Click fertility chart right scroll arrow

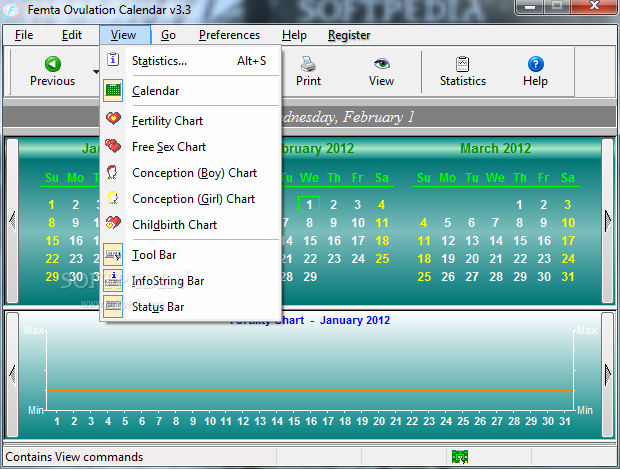[608, 374]
